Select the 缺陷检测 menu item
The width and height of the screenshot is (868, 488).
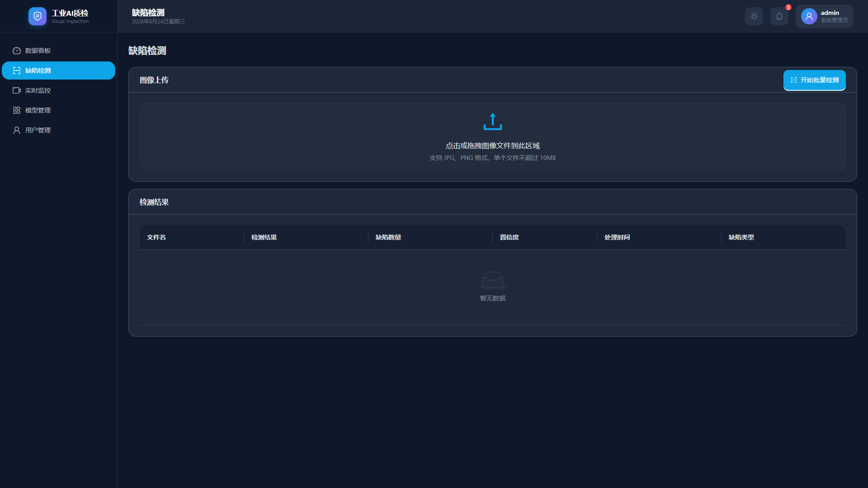click(59, 70)
